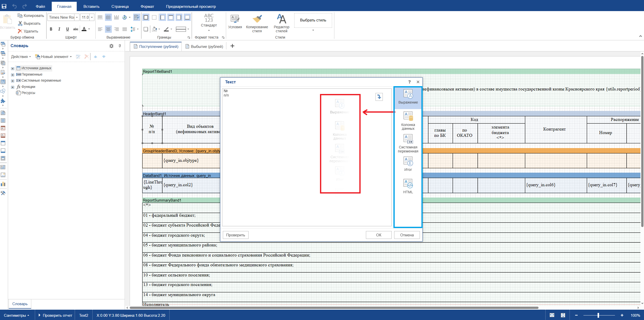Switch to the Файл menu
644x320 pixels.
tap(40, 7)
